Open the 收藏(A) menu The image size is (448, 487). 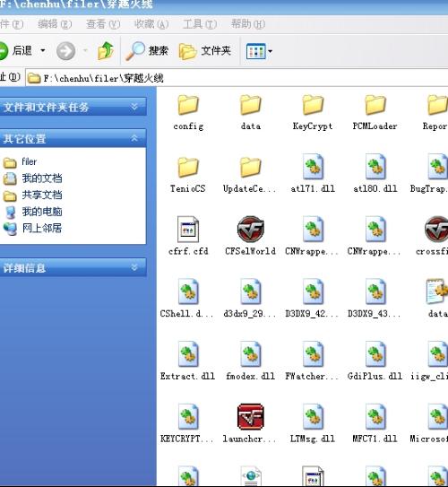click(x=151, y=24)
